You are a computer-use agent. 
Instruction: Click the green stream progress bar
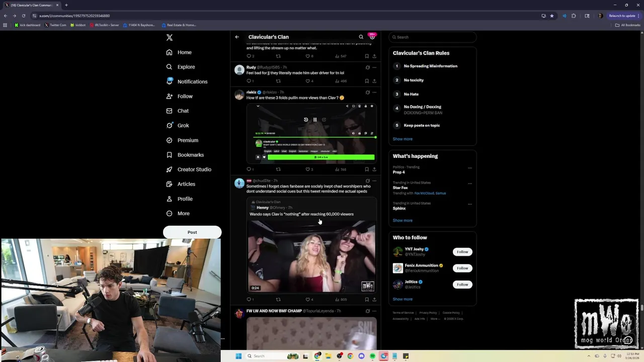tap(314, 137)
